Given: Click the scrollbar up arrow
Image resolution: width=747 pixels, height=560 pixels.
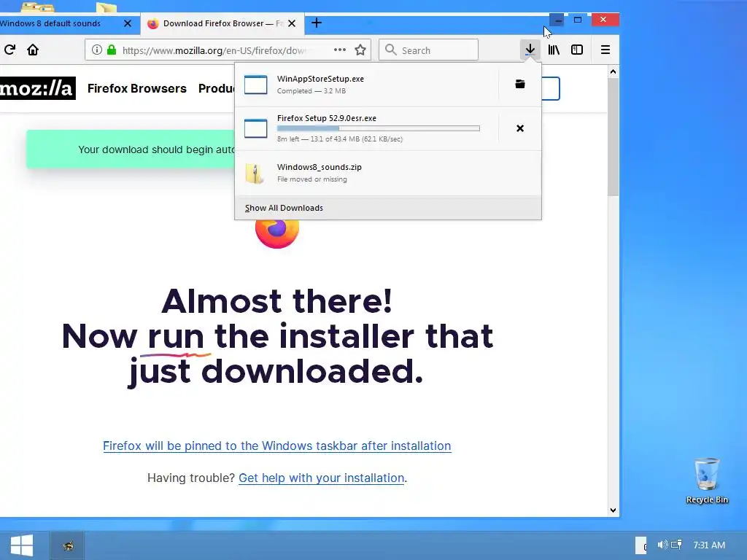Looking at the screenshot, I should [x=613, y=71].
